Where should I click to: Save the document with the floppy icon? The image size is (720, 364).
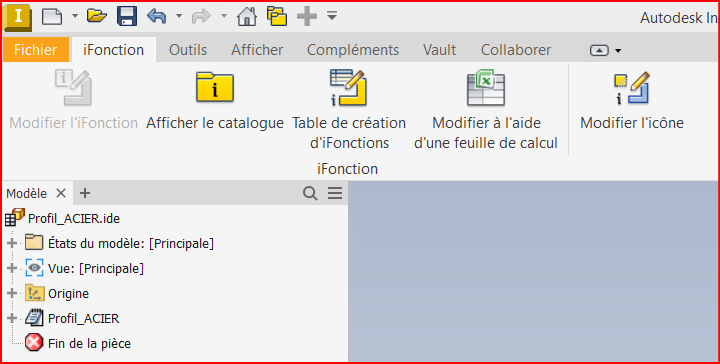click(127, 17)
